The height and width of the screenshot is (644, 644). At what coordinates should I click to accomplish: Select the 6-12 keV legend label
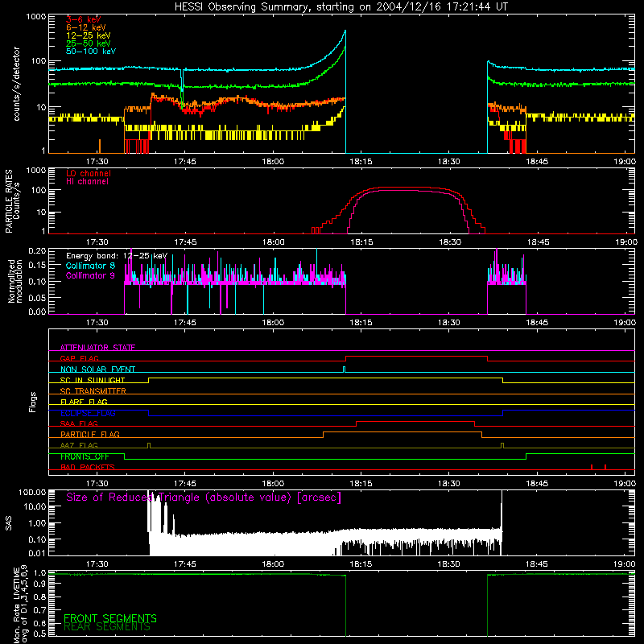click(86, 27)
